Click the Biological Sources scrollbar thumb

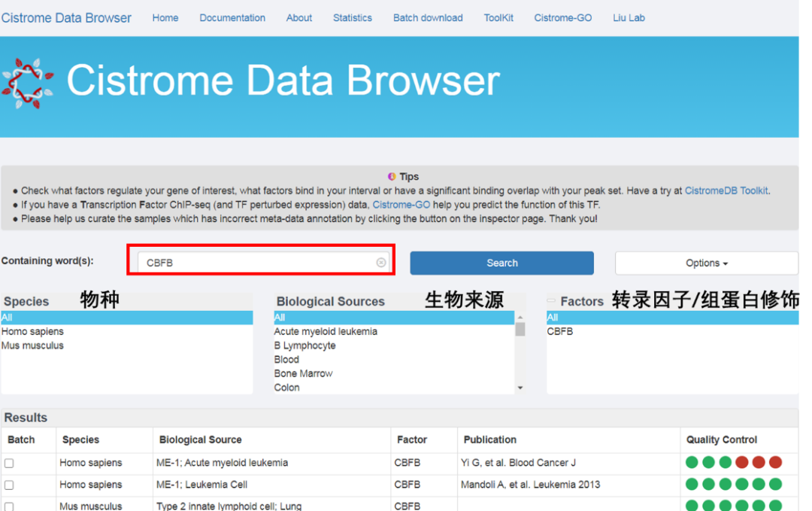pos(520,329)
